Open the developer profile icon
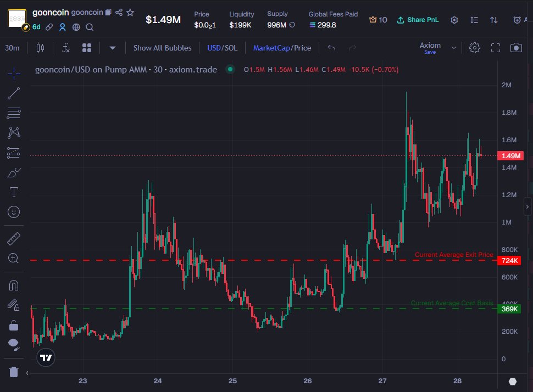Image resolution: width=533 pixels, height=392 pixels. (63, 27)
